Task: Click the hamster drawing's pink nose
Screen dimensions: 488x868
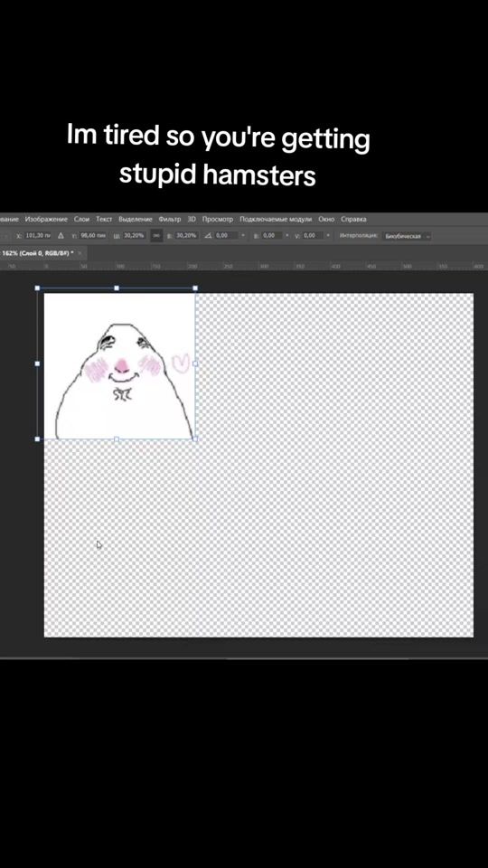Action: (x=121, y=365)
